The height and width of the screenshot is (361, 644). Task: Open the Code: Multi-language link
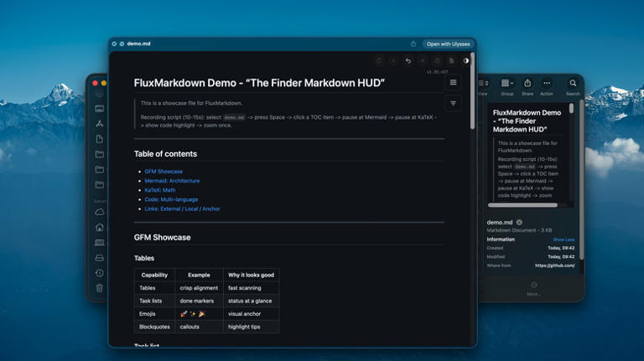pyautogui.click(x=171, y=199)
